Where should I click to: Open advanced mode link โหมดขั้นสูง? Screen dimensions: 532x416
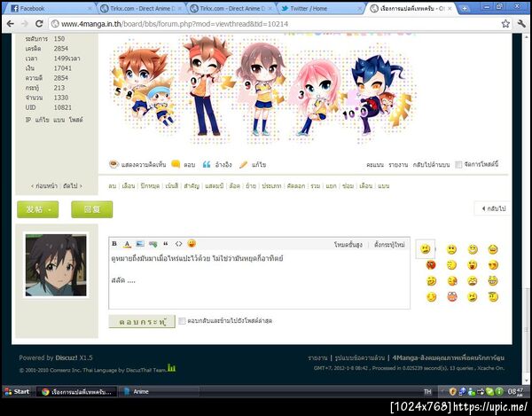pyautogui.click(x=348, y=245)
